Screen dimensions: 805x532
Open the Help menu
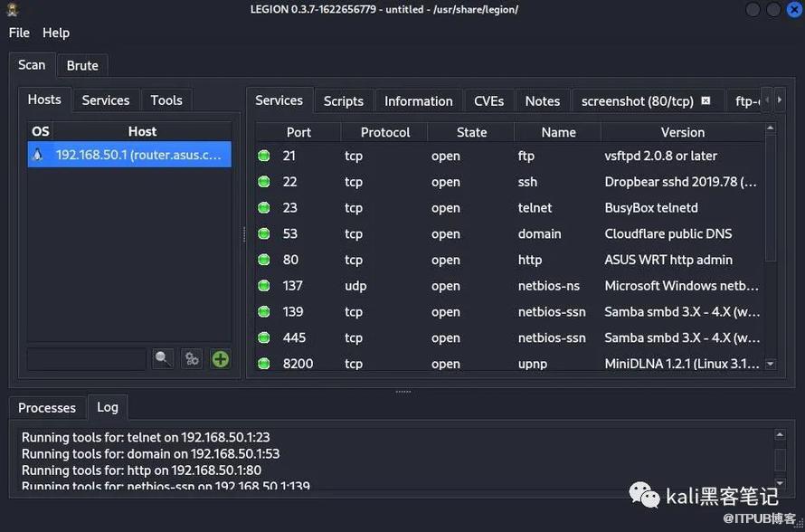(x=56, y=33)
